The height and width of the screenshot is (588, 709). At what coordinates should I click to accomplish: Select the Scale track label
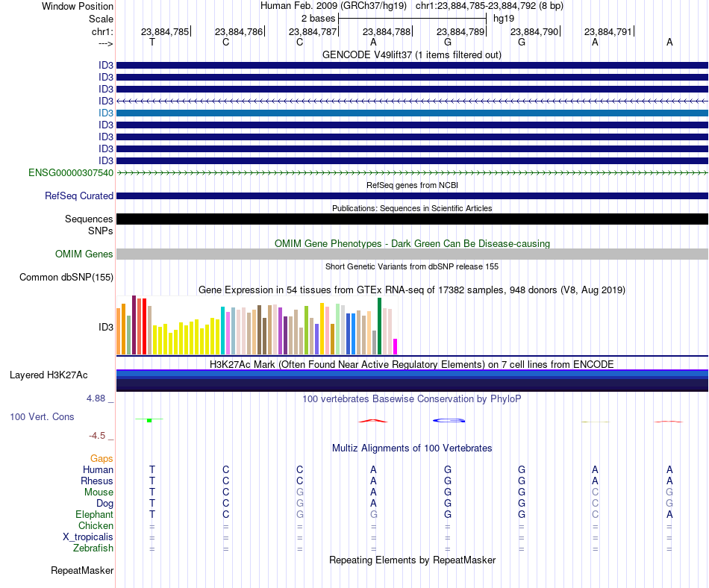click(x=101, y=19)
